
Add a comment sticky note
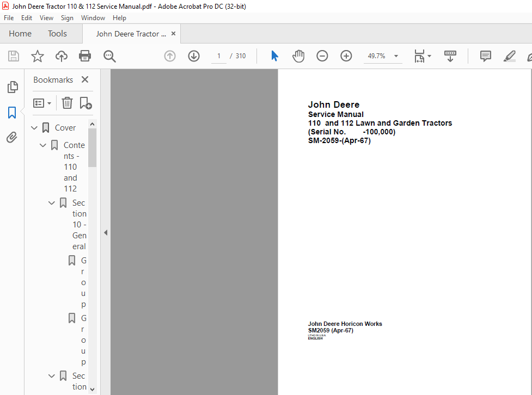click(486, 56)
